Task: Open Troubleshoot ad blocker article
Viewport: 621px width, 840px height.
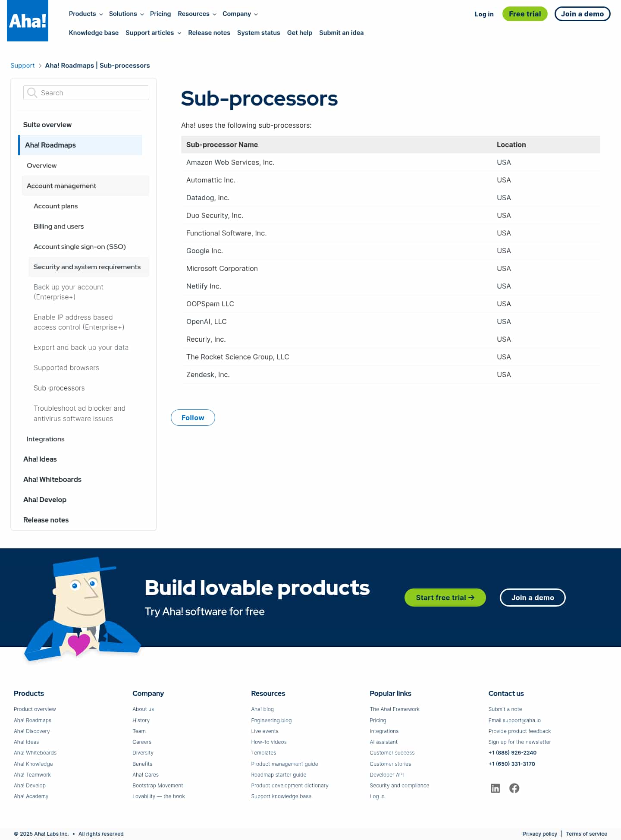Action: (79, 413)
